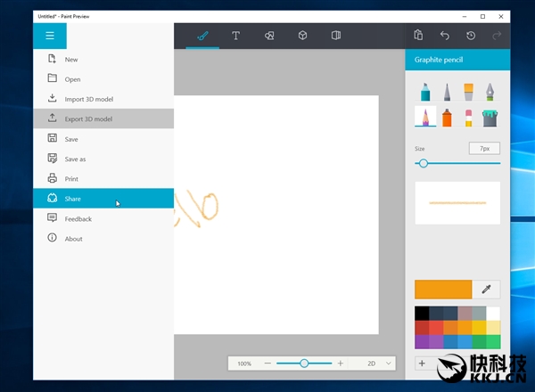Click Save in the menu
The height and width of the screenshot is (392, 535).
[103, 139]
